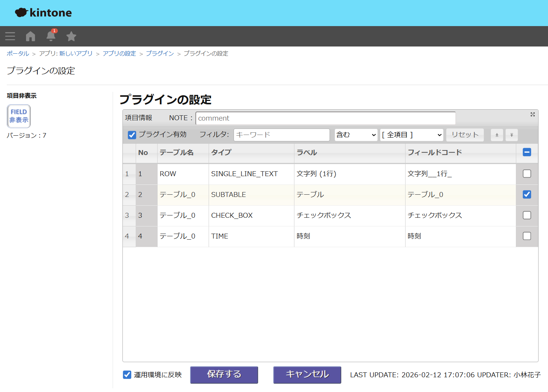Open the [ 全項目 ] dropdown

(x=412, y=135)
